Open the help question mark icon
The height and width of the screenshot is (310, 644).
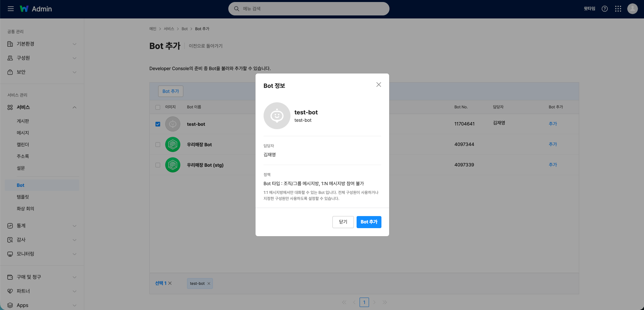click(x=604, y=9)
